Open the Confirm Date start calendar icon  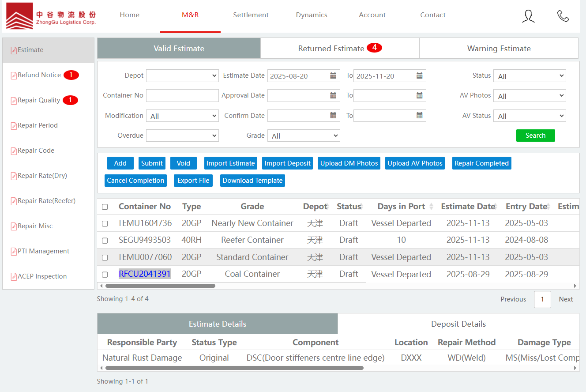point(333,116)
